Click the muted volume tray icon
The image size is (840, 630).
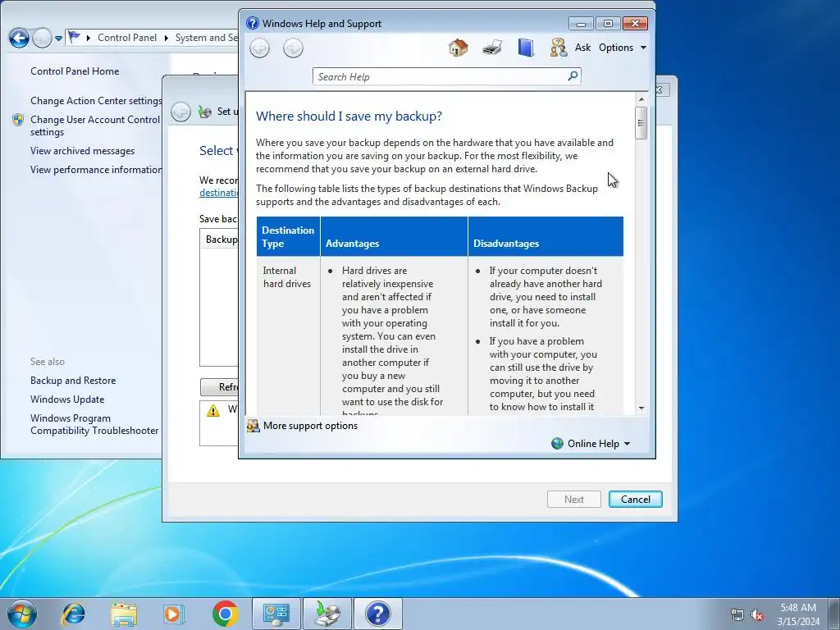tap(757, 614)
